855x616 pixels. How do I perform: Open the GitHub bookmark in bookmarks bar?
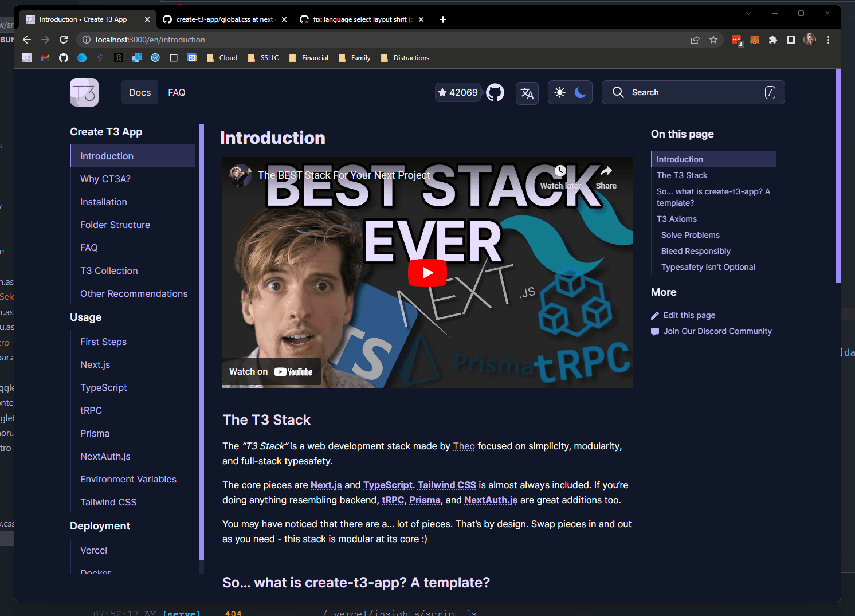point(64,58)
